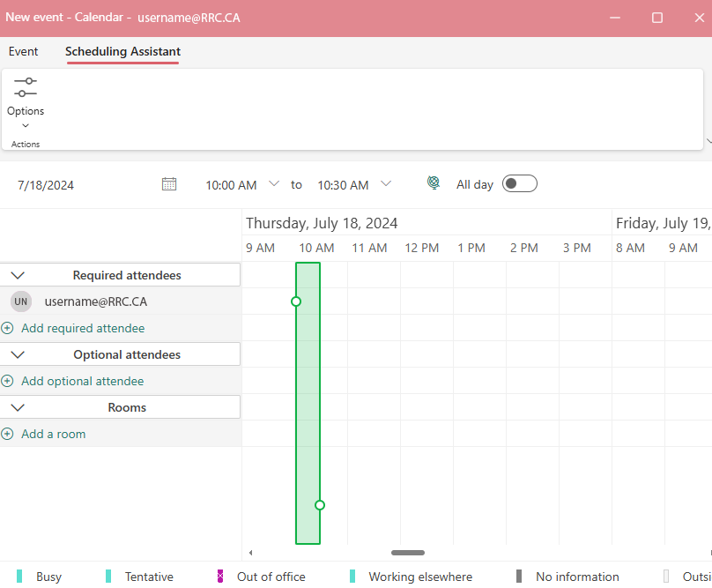Click Add required attendee link

point(83,328)
